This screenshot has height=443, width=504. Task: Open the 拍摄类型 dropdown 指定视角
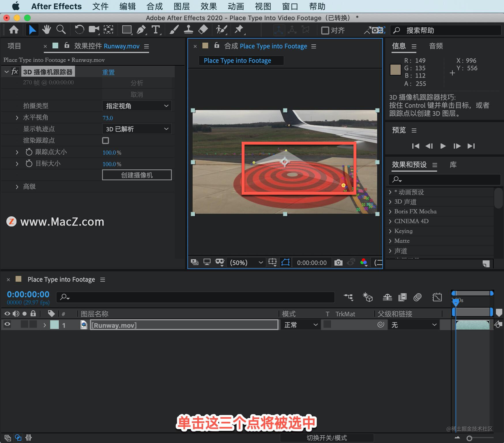pos(137,106)
